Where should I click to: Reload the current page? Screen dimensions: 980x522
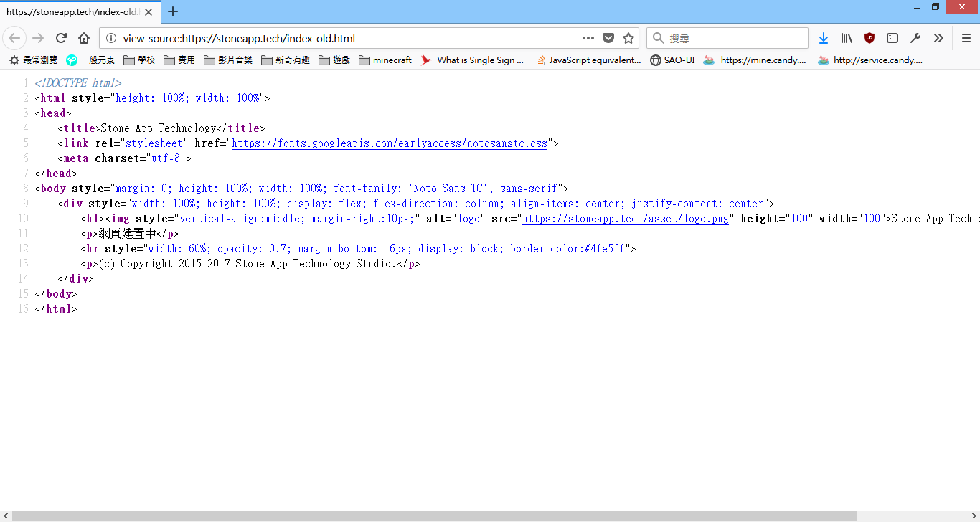click(61, 38)
